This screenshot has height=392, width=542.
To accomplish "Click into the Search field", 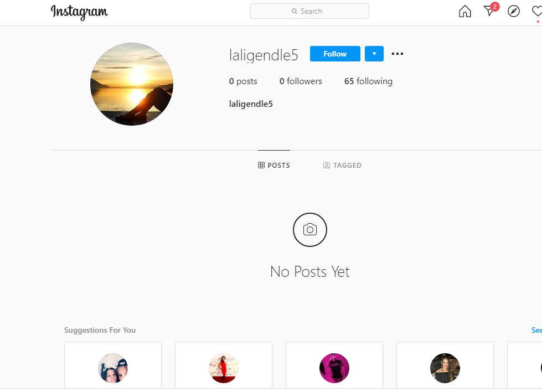I will [x=309, y=11].
